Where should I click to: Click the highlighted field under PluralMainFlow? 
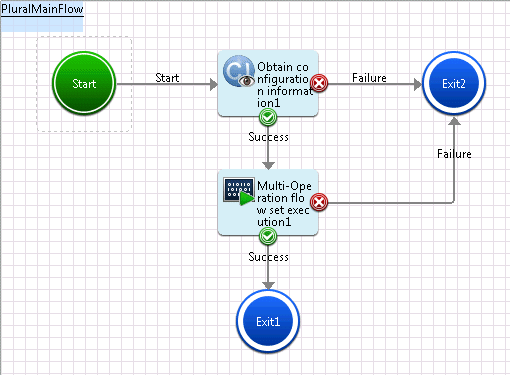(42, 25)
